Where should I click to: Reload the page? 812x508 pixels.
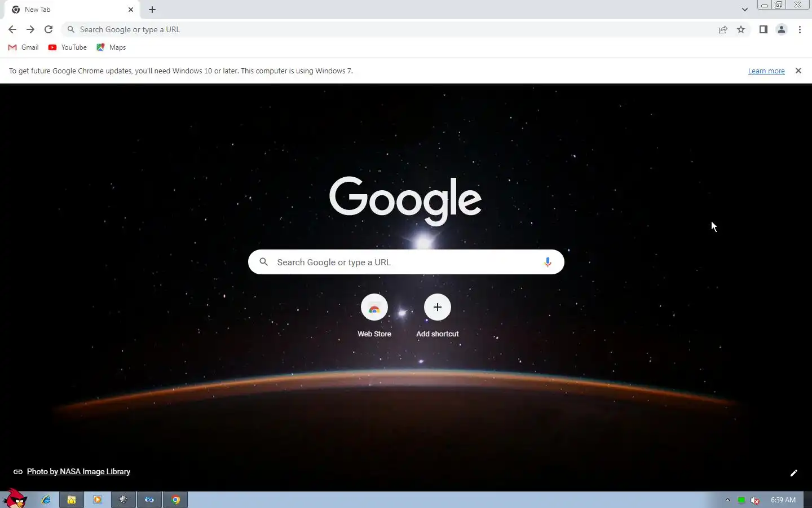coord(48,29)
